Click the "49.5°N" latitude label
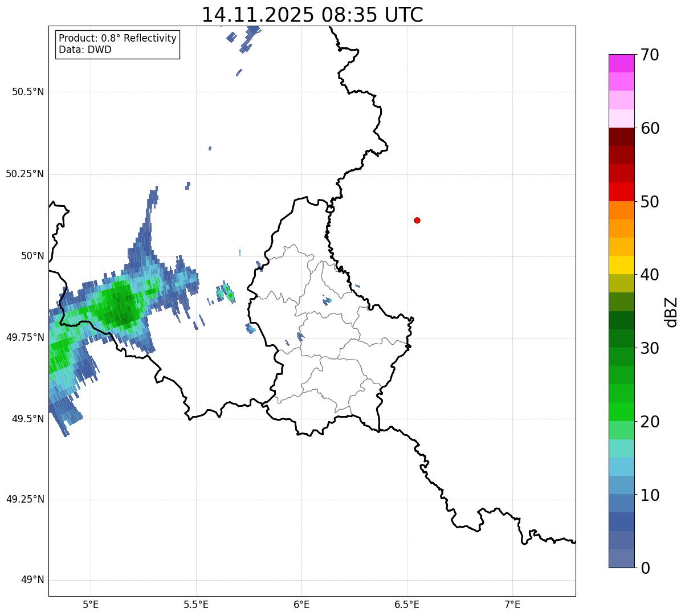Screen dimensions: 685x616 pos(28,419)
